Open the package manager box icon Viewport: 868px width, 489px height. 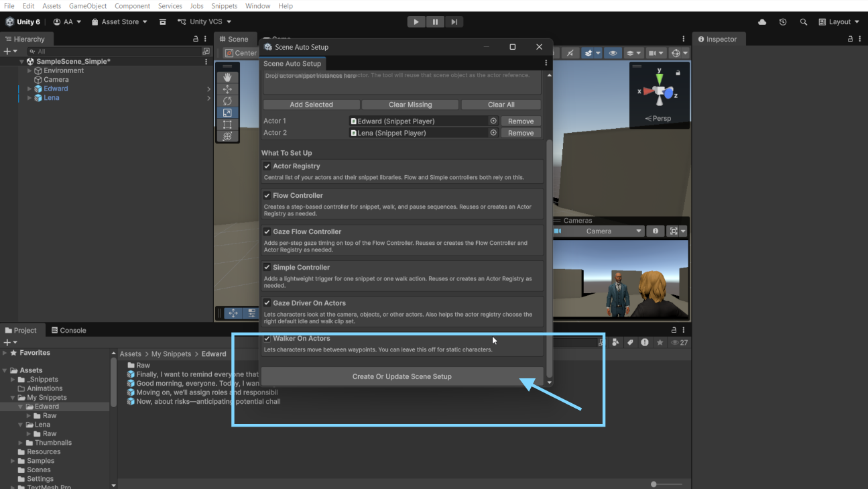click(x=163, y=22)
